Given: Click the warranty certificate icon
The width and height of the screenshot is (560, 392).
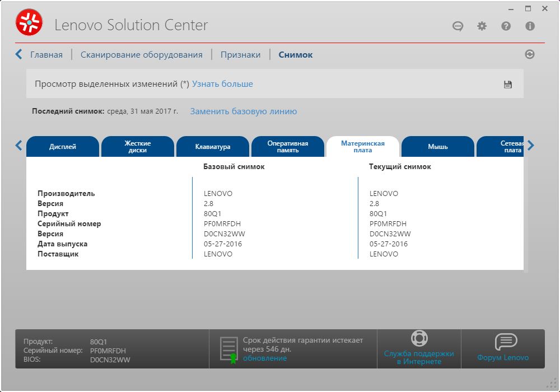Looking at the screenshot, I should coord(229,349).
